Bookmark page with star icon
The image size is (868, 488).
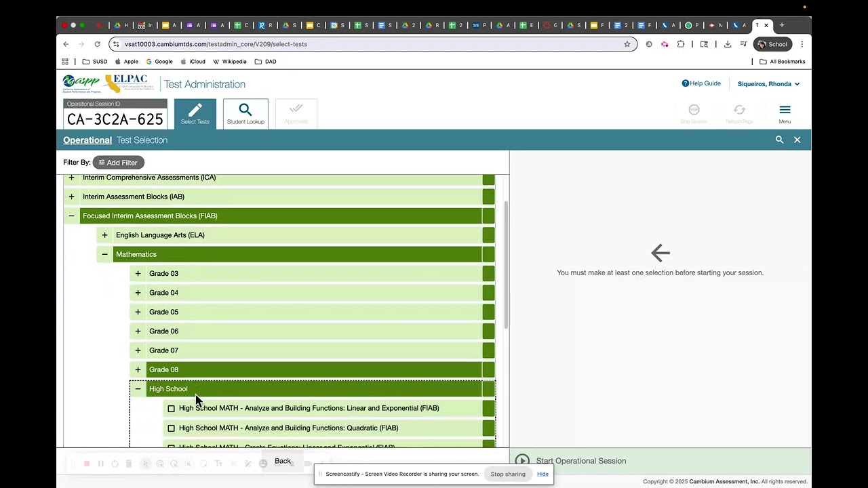coord(627,44)
